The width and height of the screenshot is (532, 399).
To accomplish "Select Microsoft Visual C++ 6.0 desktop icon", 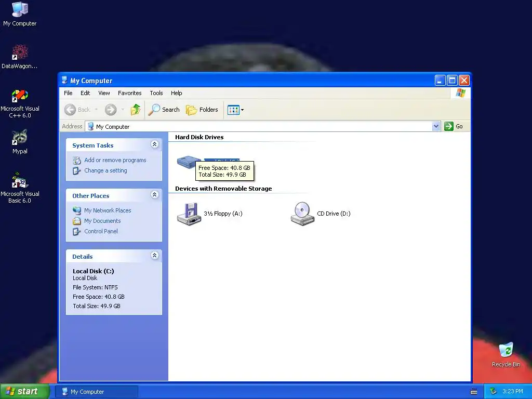I will click(20, 103).
